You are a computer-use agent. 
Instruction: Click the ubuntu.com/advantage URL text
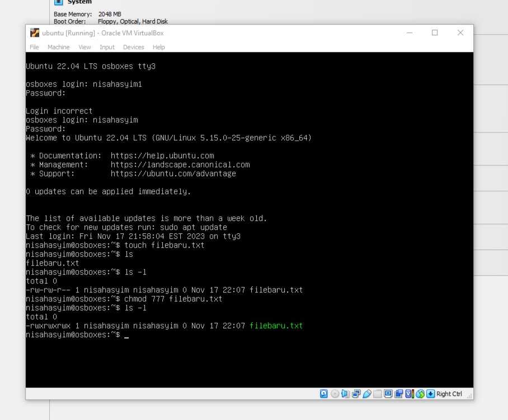[x=173, y=173]
